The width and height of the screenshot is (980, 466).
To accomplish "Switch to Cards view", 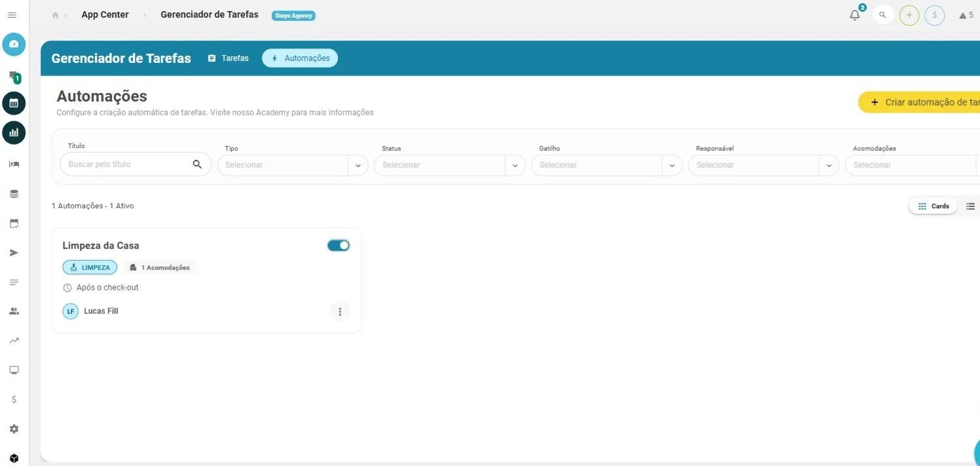I will (x=933, y=206).
